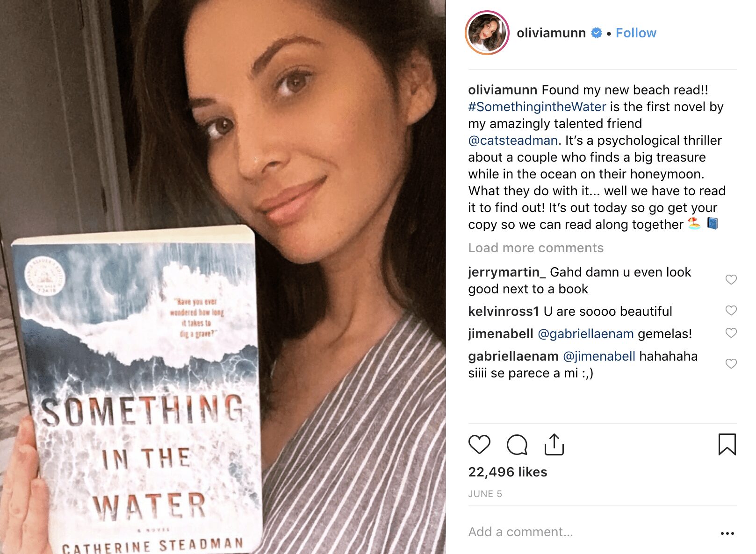Like kelvinross1's comment with its heart
The image size is (756, 554).
pyautogui.click(x=731, y=311)
